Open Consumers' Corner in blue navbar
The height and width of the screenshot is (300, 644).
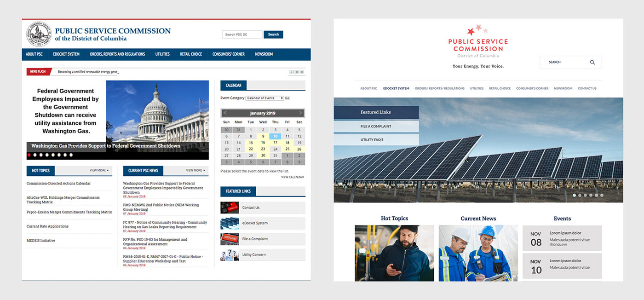(x=229, y=54)
